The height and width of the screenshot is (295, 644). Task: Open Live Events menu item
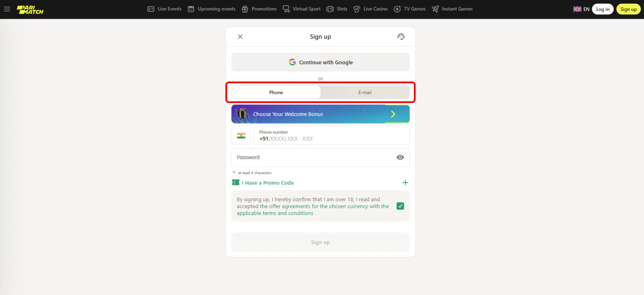pyautogui.click(x=165, y=9)
